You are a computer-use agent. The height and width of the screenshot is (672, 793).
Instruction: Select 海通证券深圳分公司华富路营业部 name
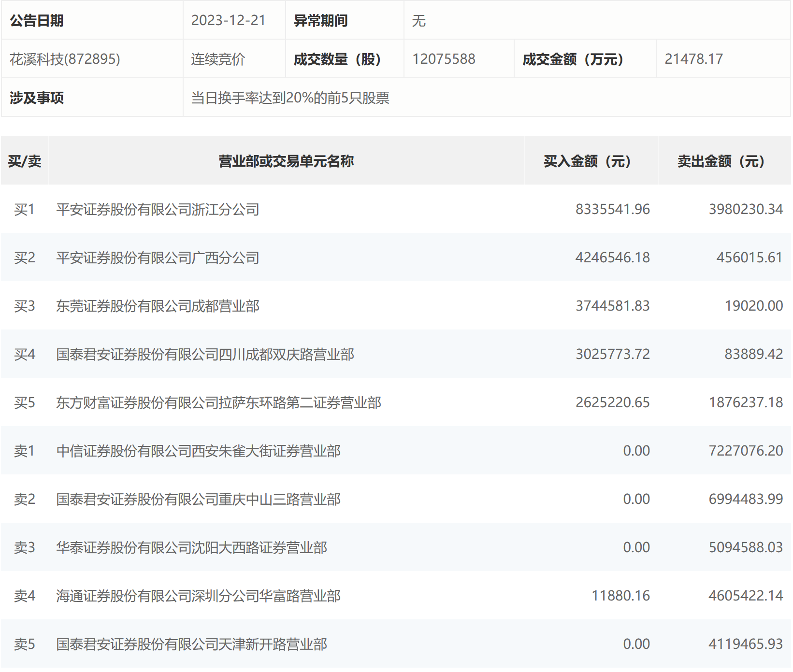[199, 596]
